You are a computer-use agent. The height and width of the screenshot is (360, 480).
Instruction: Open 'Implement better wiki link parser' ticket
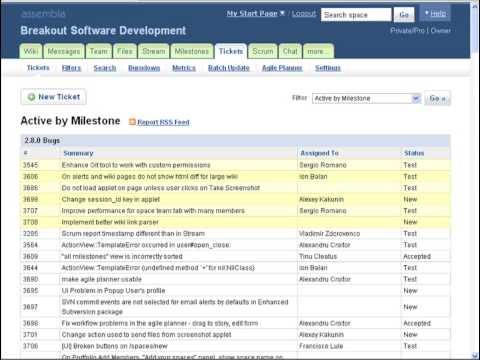pyautogui.click(x=110, y=222)
